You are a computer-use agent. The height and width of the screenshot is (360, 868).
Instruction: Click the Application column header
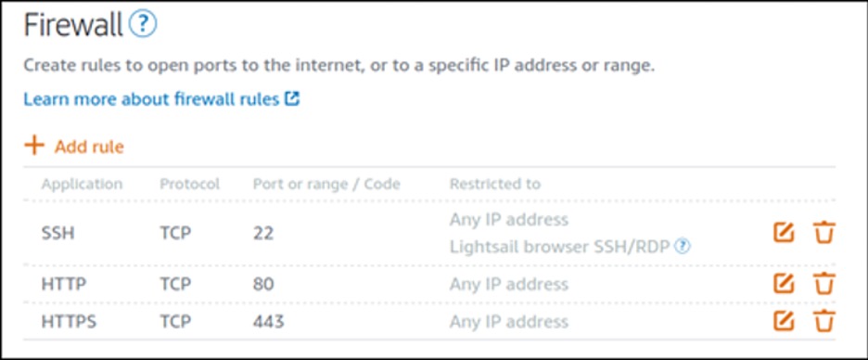point(82,184)
